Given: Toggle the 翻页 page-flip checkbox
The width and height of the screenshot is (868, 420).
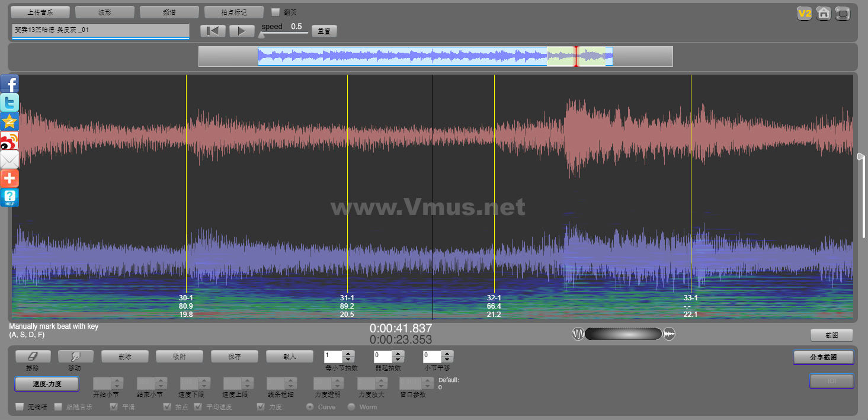Looking at the screenshot, I should pos(276,12).
